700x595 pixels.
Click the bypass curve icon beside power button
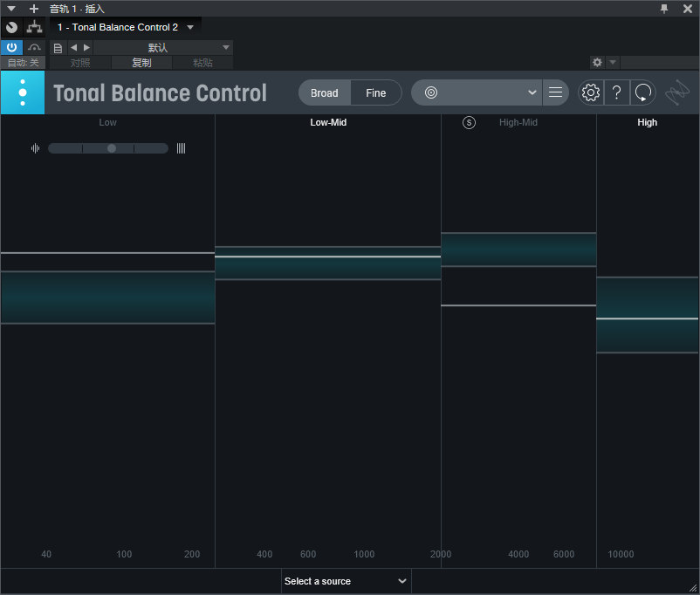point(34,47)
